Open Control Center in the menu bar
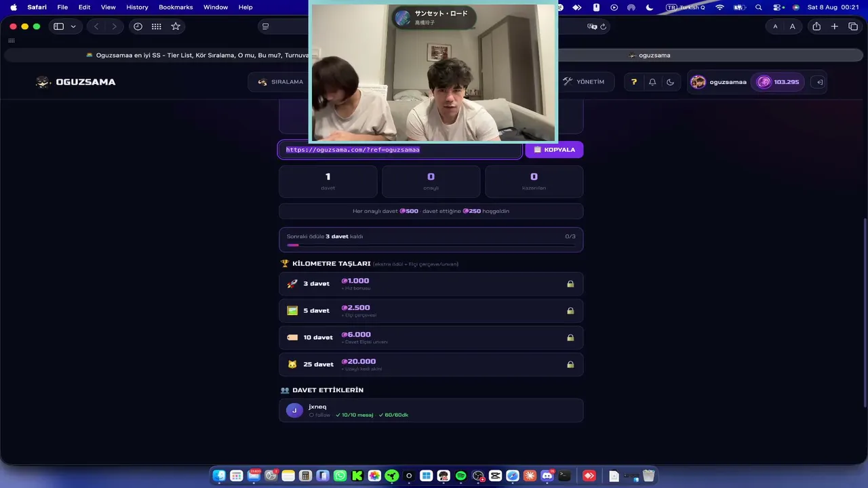The height and width of the screenshot is (488, 868). click(x=777, y=7)
